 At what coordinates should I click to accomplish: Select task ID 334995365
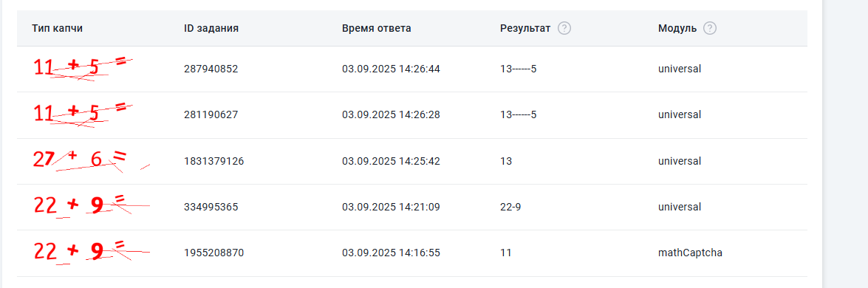[x=211, y=207]
